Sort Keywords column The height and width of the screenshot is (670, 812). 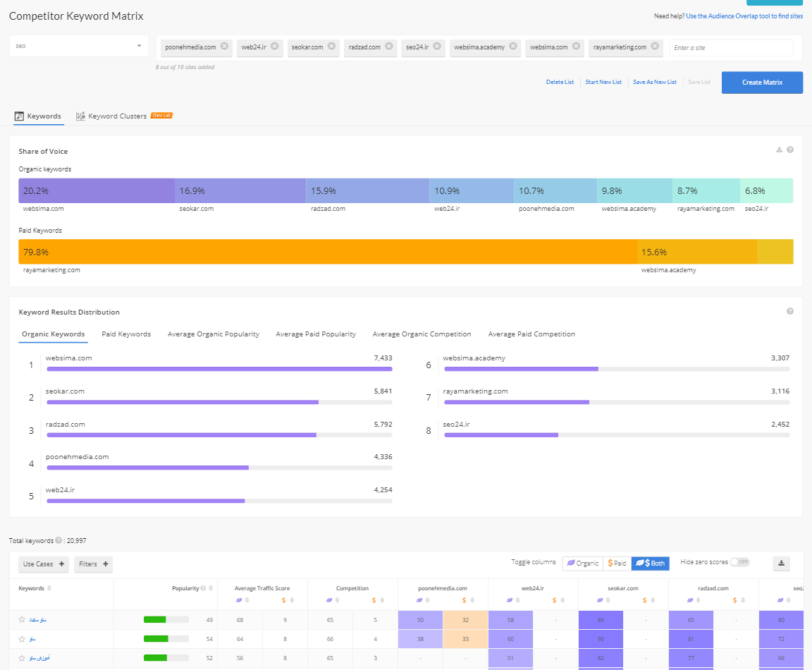(49, 588)
